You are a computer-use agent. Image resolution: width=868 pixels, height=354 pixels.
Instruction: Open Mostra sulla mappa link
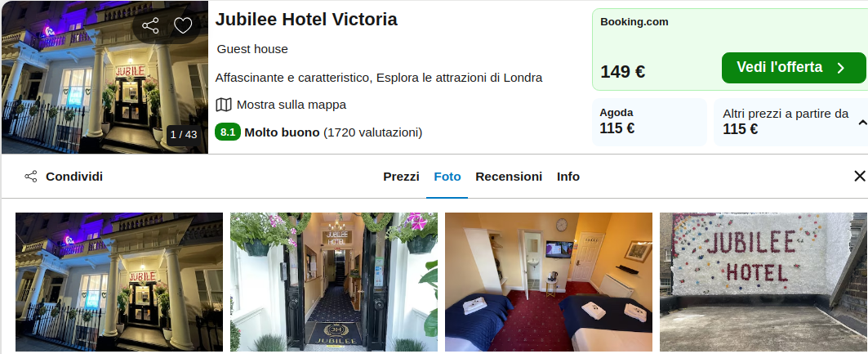tap(292, 105)
